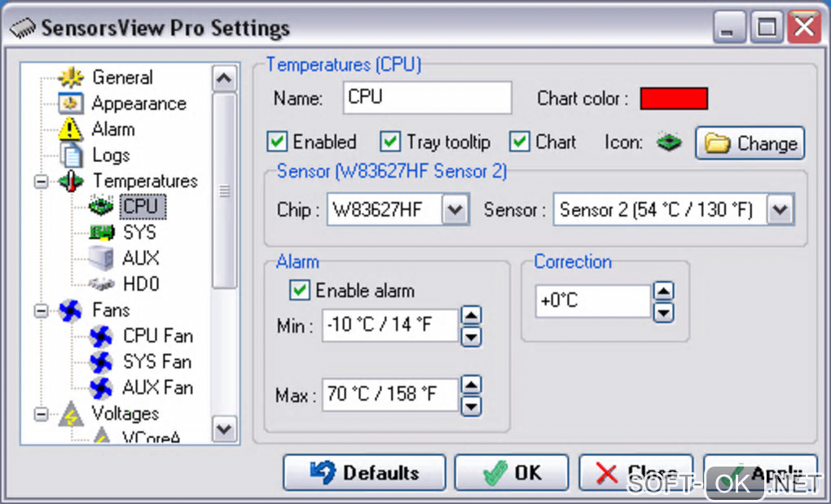The image size is (831, 504).
Task: Maximize the SensorsView settings window
Action: [767, 27]
